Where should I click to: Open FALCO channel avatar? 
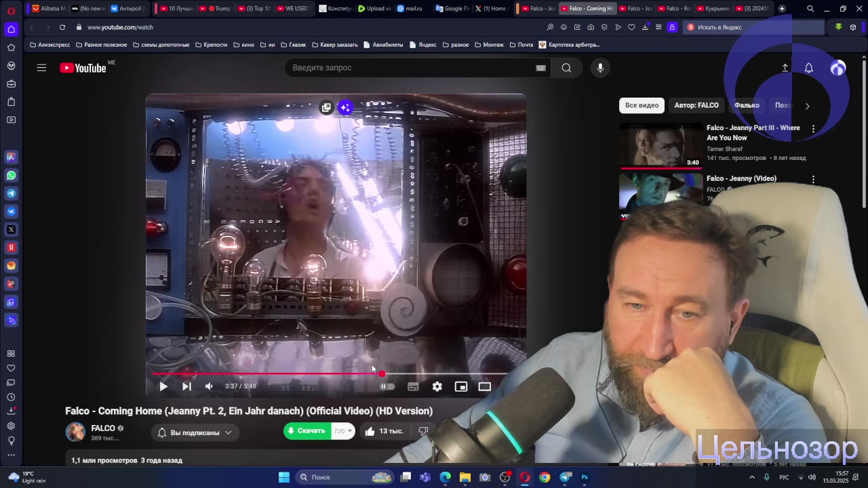[75, 432]
